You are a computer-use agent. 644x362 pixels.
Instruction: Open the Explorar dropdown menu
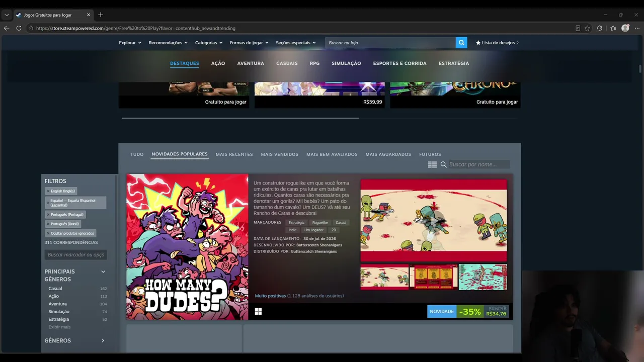click(130, 43)
